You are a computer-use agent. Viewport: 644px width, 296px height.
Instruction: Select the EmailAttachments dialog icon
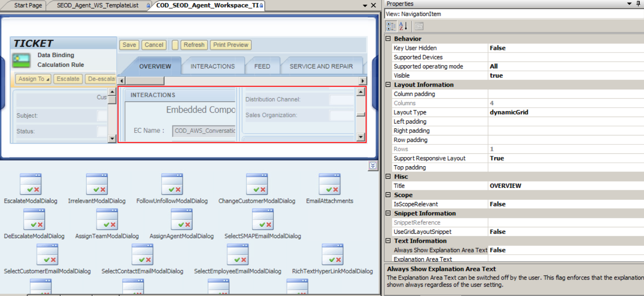[329, 184]
